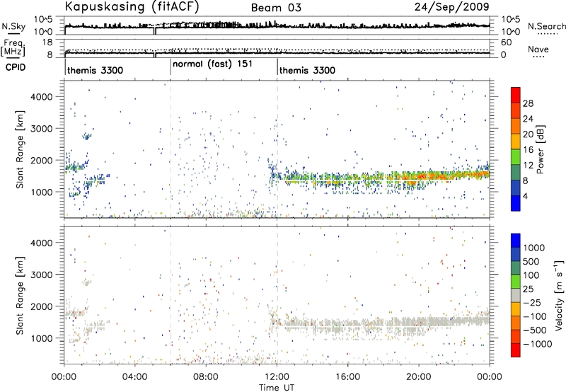The width and height of the screenshot is (566, 392).
Task: Click the Power [dB] colorbar title
Action: tap(541, 149)
